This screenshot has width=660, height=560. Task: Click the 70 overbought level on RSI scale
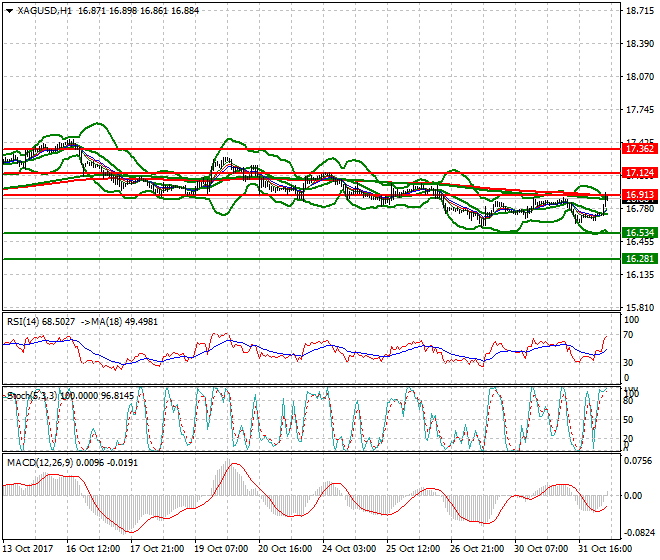628,335
